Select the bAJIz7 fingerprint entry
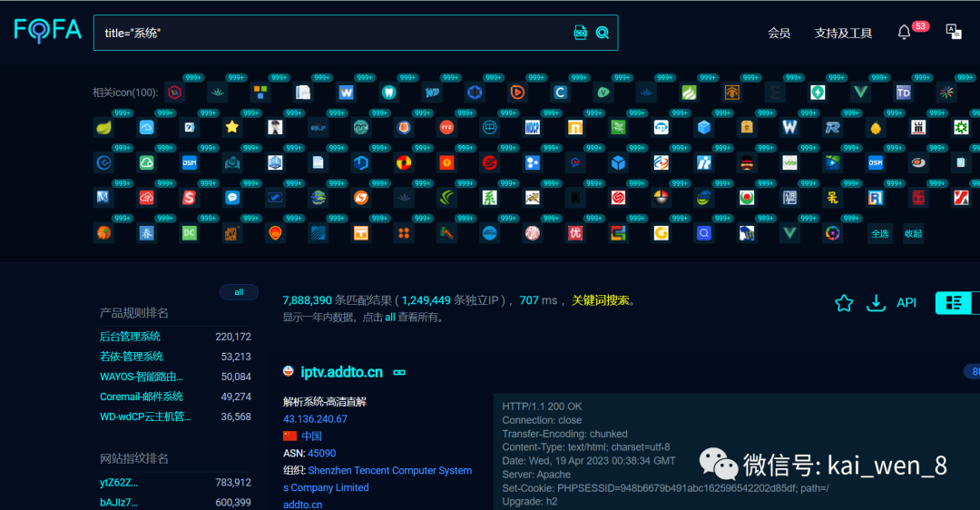Screen dimensions: 980x510 pyautogui.click(x=119, y=503)
